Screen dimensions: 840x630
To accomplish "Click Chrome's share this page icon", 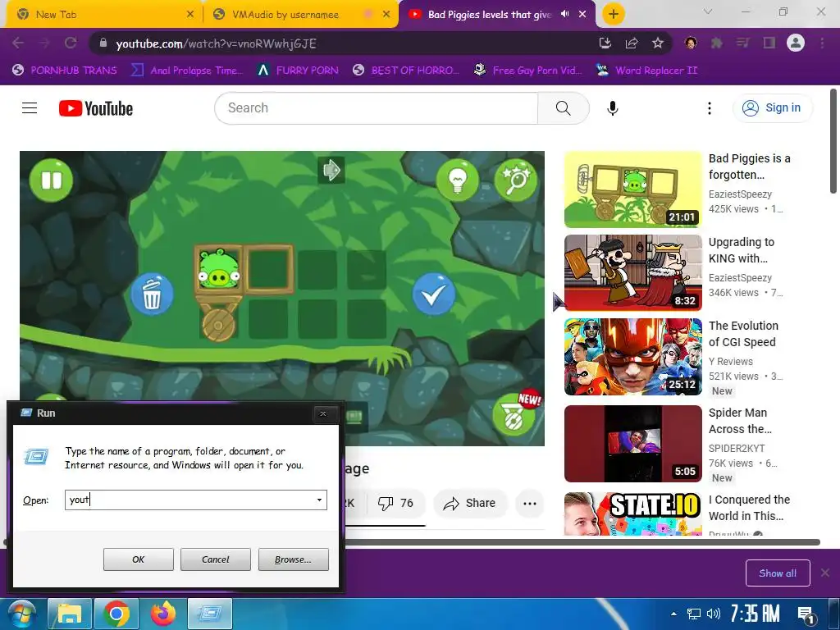I will click(632, 43).
